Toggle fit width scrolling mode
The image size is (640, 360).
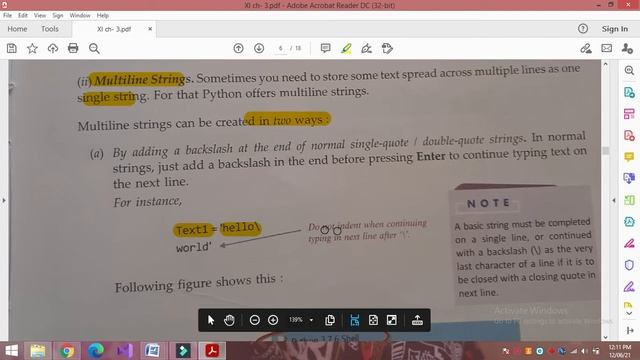click(355, 320)
